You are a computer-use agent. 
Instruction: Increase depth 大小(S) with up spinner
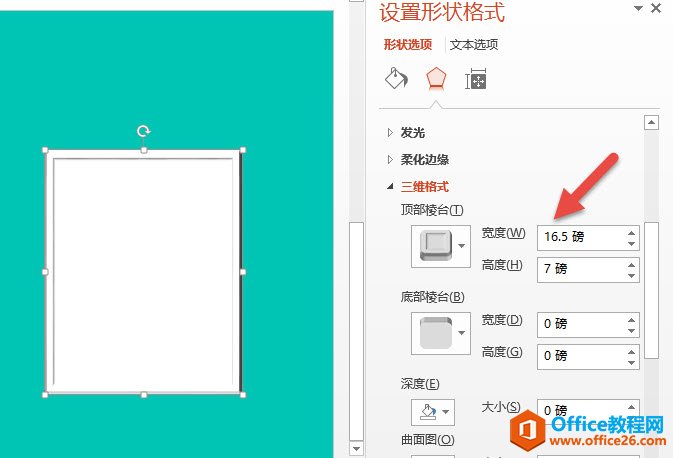[631, 407]
